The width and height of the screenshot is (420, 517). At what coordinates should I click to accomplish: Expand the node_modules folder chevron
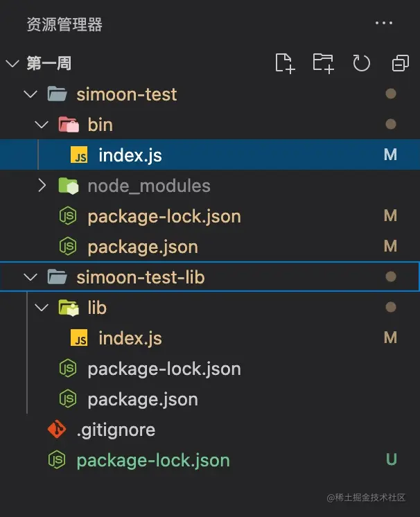[42, 186]
